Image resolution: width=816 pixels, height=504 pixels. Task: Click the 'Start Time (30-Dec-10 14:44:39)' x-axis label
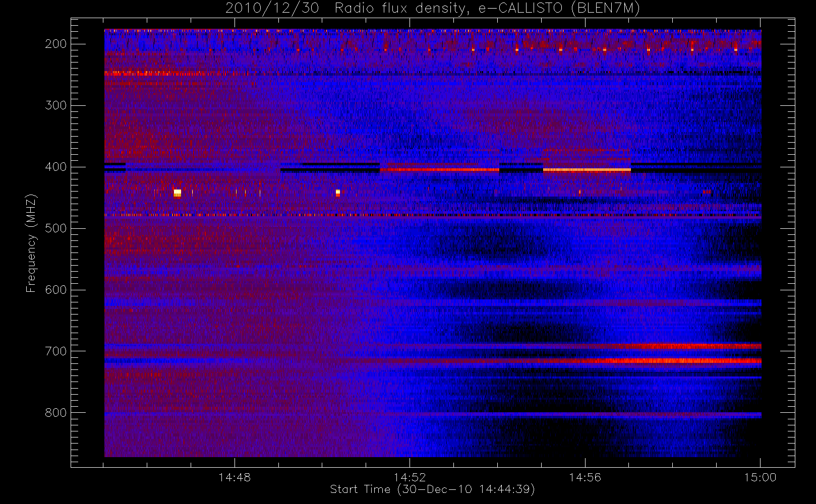(x=432, y=489)
